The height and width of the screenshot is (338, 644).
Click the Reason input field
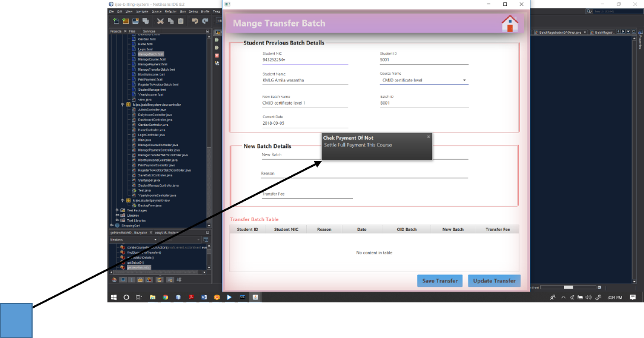point(364,173)
